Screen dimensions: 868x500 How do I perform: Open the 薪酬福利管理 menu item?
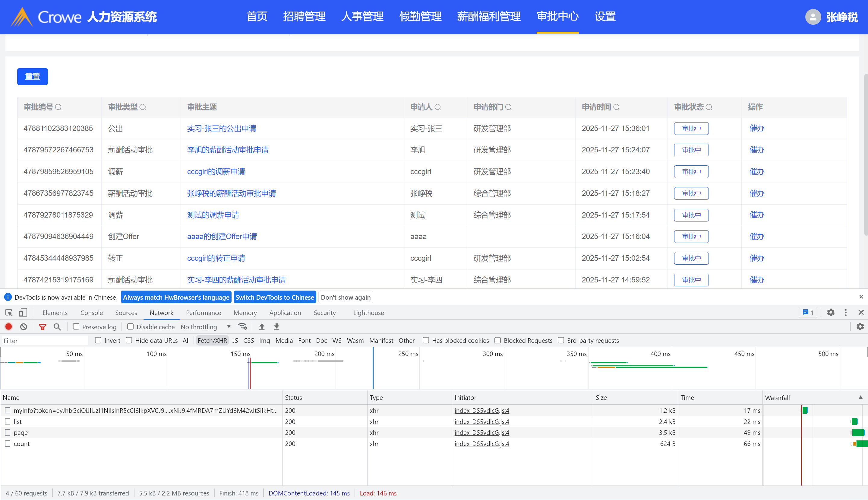point(488,17)
